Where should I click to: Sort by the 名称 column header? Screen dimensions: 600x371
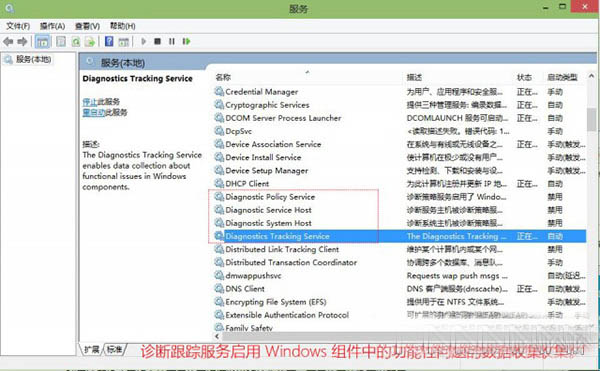[x=223, y=77]
